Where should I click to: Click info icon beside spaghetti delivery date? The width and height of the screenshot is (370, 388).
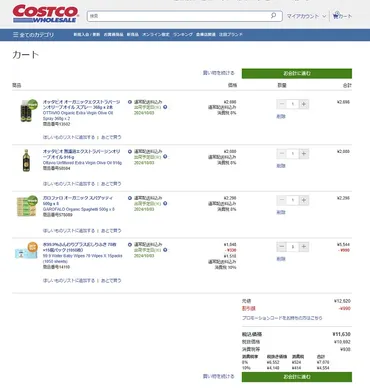coord(165,203)
